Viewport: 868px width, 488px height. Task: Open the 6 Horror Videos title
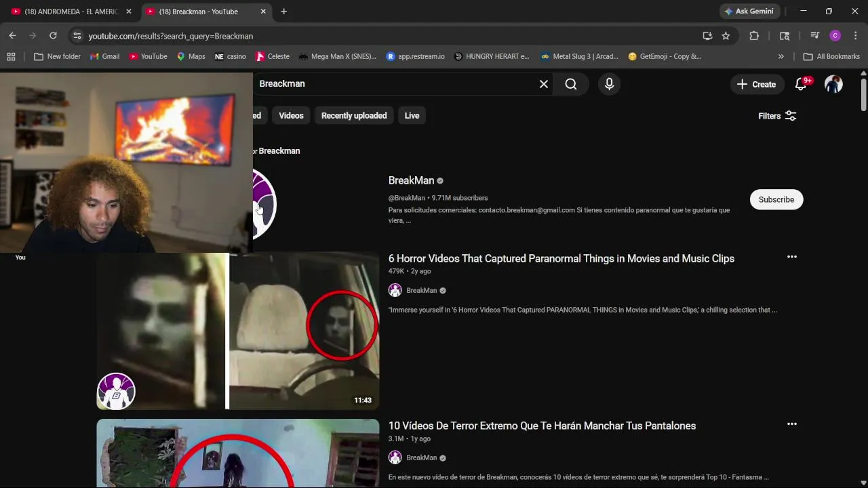click(x=561, y=258)
